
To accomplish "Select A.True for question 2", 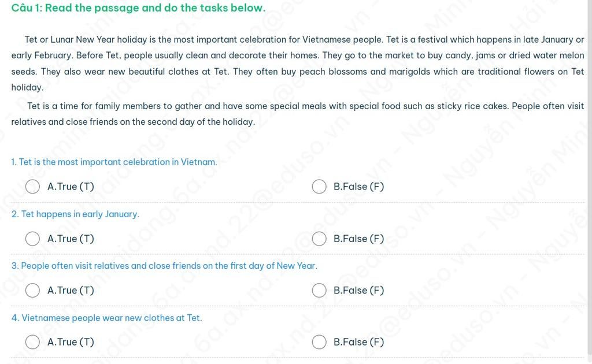I will click(x=32, y=239).
